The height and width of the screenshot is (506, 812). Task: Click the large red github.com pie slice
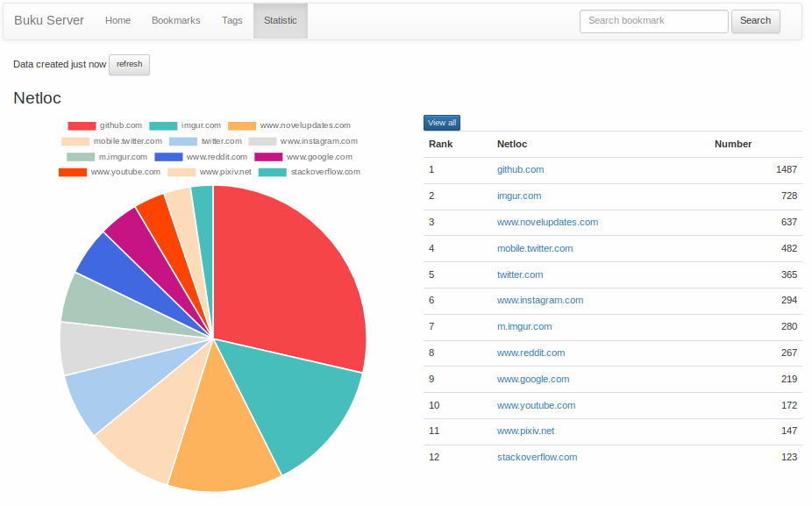coord(290,280)
